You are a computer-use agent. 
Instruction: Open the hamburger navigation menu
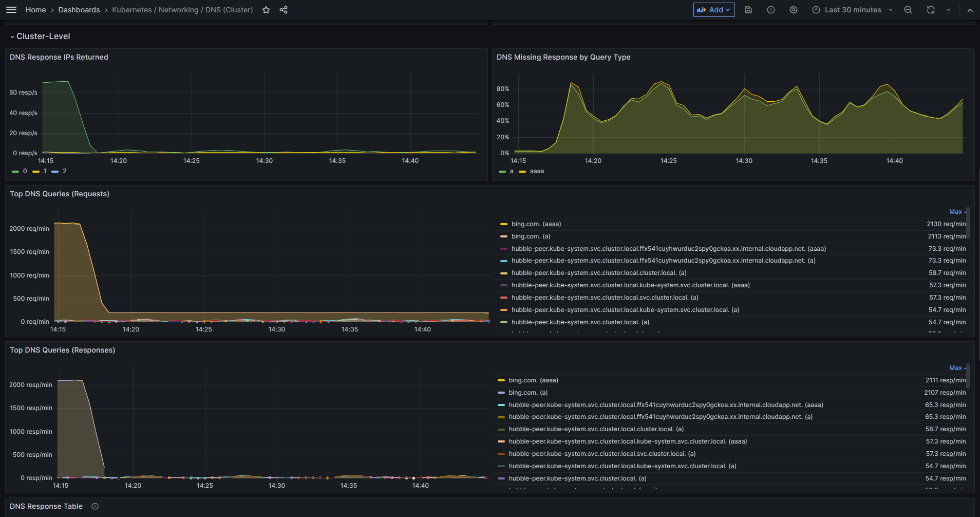11,10
